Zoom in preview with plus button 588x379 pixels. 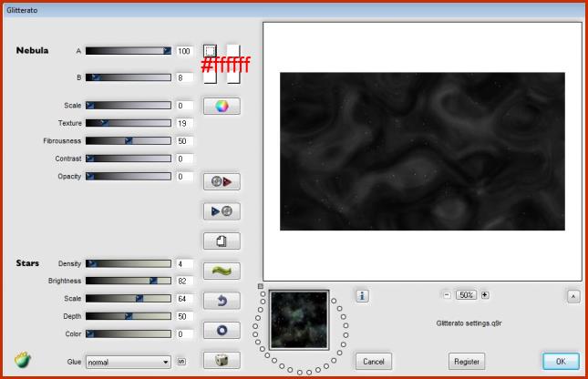pos(485,295)
